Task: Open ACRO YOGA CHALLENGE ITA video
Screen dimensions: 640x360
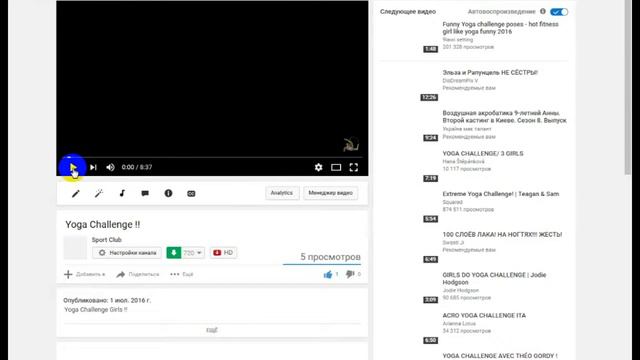Action: 484,316
